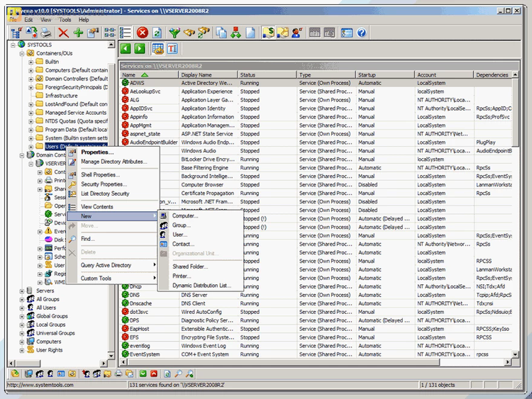Expand the Servers tree node

[x=22, y=291]
